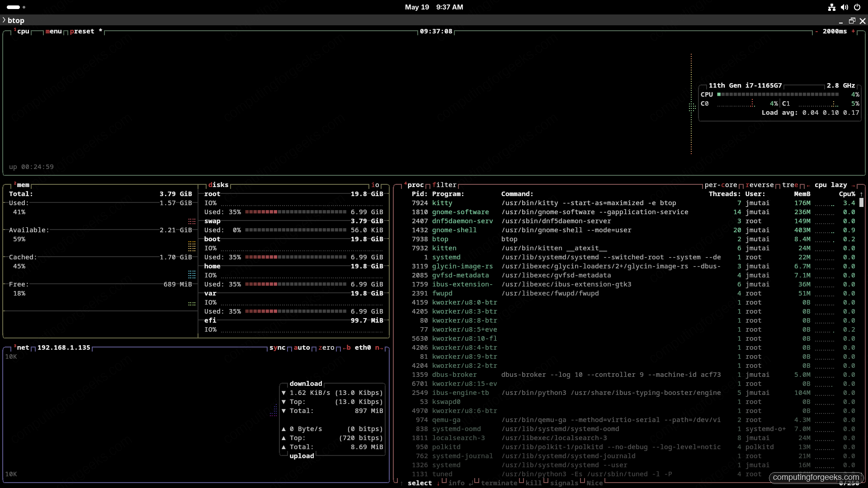Toggle reverse sorting order
Screen dimensions: 868x488
[x=759, y=185]
